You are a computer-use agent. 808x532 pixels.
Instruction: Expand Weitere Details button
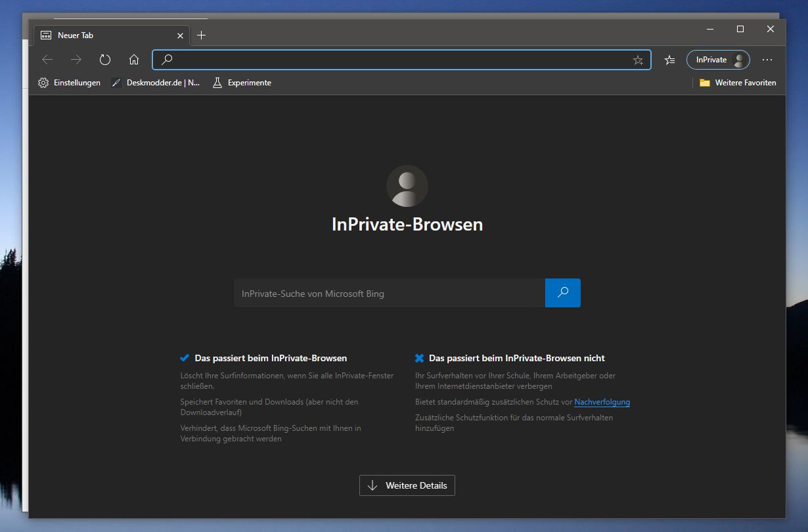click(x=407, y=485)
